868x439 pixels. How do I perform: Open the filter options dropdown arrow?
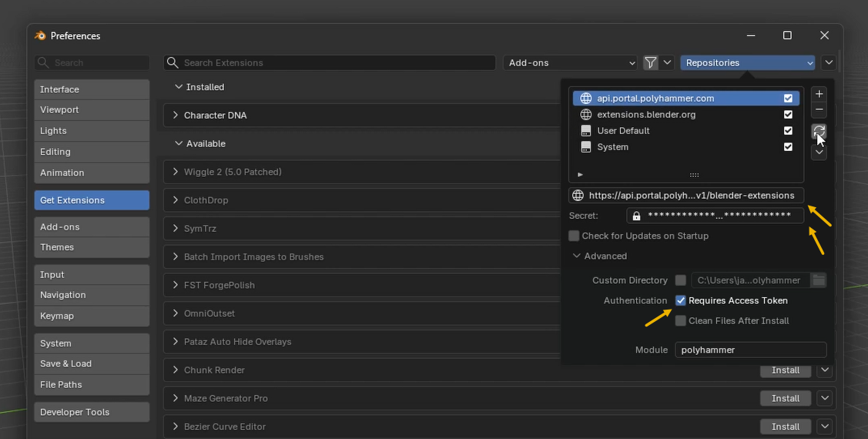[x=667, y=62]
